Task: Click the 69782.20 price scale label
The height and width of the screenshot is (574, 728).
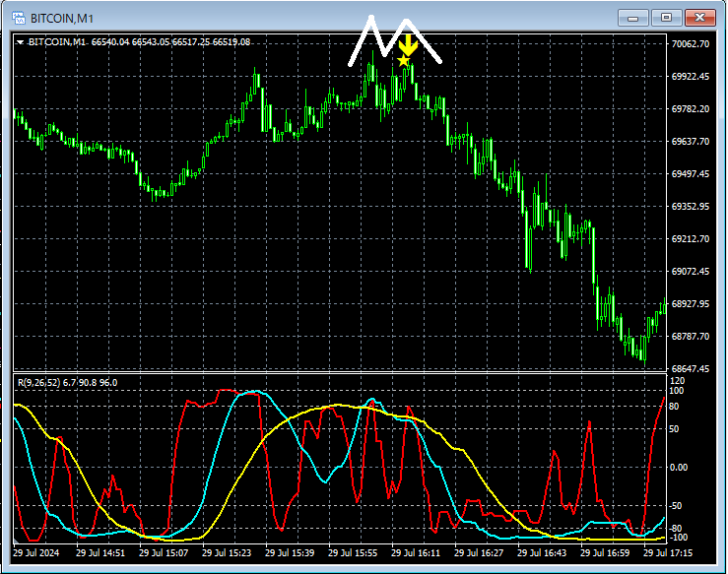Action: pyautogui.click(x=691, y=109)
